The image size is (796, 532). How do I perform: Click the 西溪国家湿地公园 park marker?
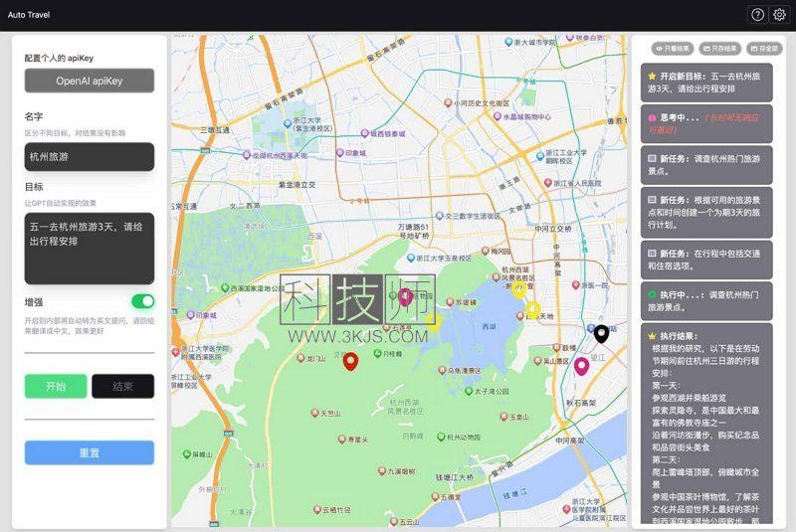(x=225, y=287)
